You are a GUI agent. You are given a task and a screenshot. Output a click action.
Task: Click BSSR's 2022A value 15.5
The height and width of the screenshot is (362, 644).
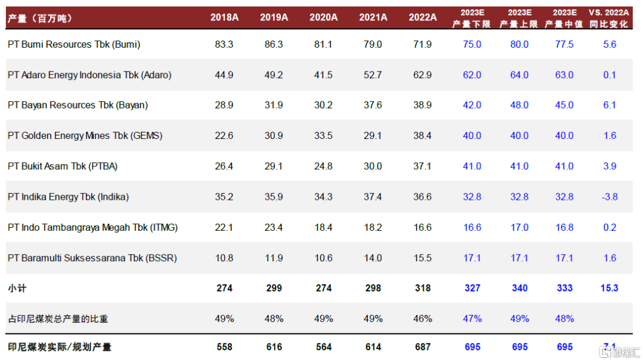pos(422,258)
